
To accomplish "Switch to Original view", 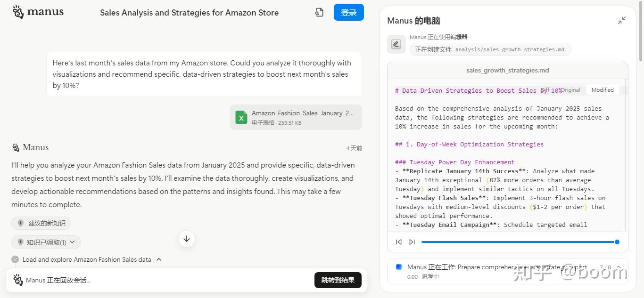I will coord(570,90).
